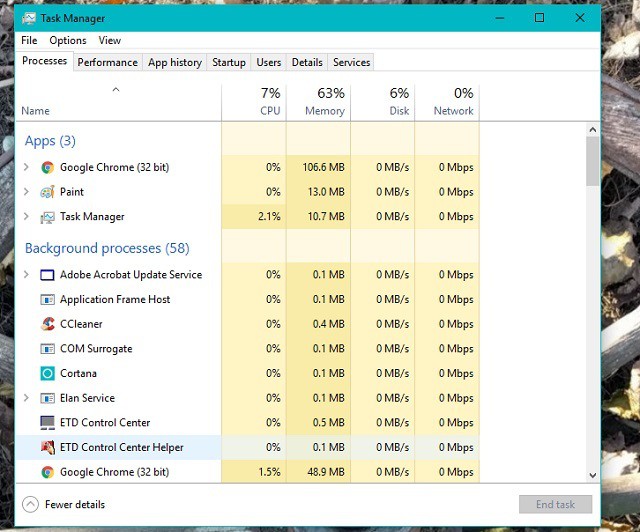Click the 1.5% CPU cell
The height and width of the screenshot is (532, 640).
[x=254, y=472]
